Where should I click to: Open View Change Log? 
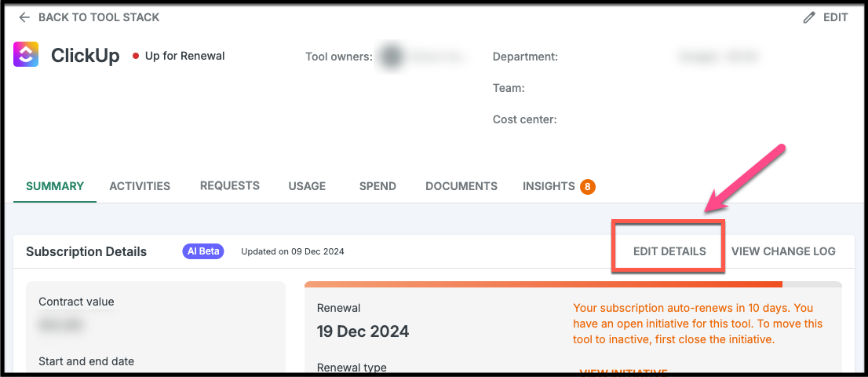point(783,251)
